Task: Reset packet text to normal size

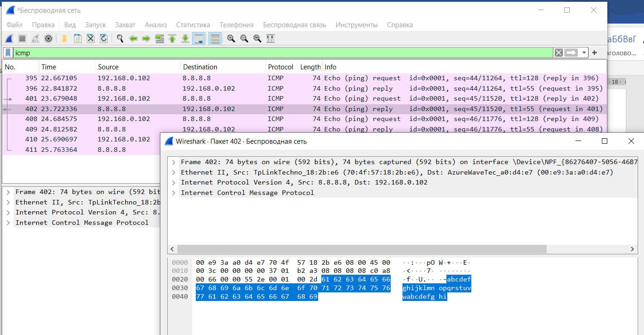Action: pyautogui.click(x=257, y=39)
